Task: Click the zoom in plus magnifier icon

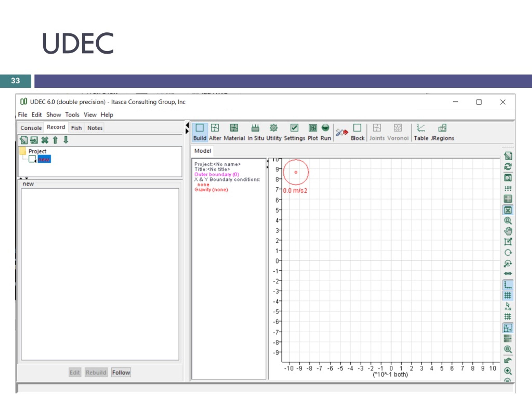Action: [x=508, y=371]
